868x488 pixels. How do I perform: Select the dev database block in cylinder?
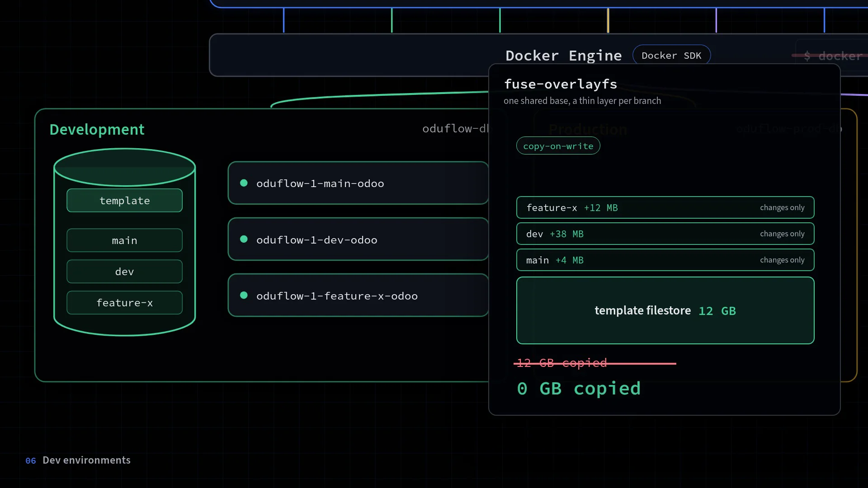(x=124, y=272)
